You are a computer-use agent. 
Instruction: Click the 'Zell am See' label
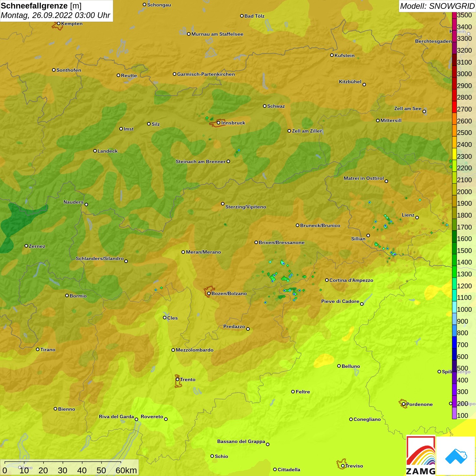[x=408, y=108]
